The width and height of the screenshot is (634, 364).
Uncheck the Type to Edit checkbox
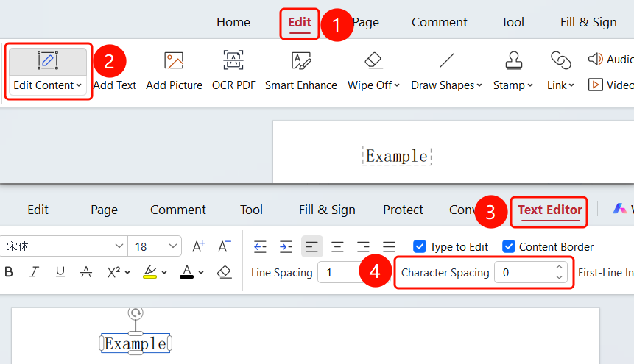pos(419,246)
